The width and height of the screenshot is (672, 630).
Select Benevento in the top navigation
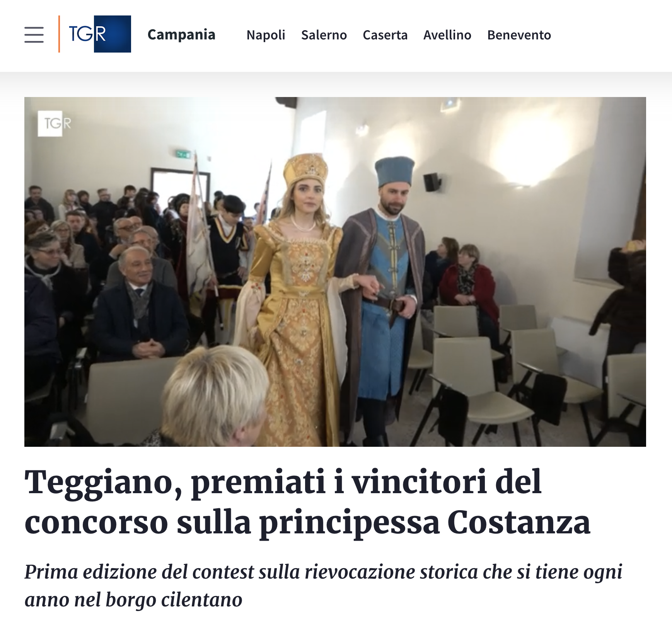point(519,35)
